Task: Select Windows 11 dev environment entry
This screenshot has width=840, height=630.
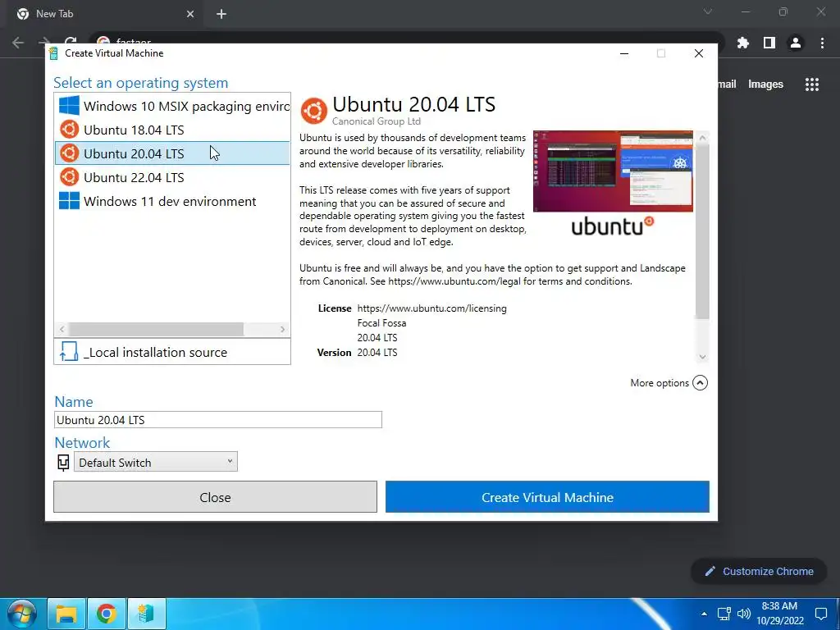Action: point(172,202)
